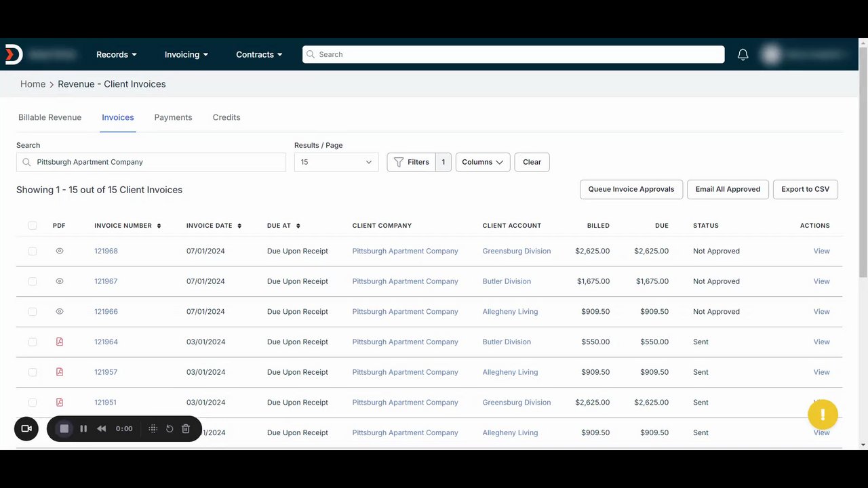This screenshot has height=488, width=868.
Task: Open the notifications bell
Action: pos(743,55)
